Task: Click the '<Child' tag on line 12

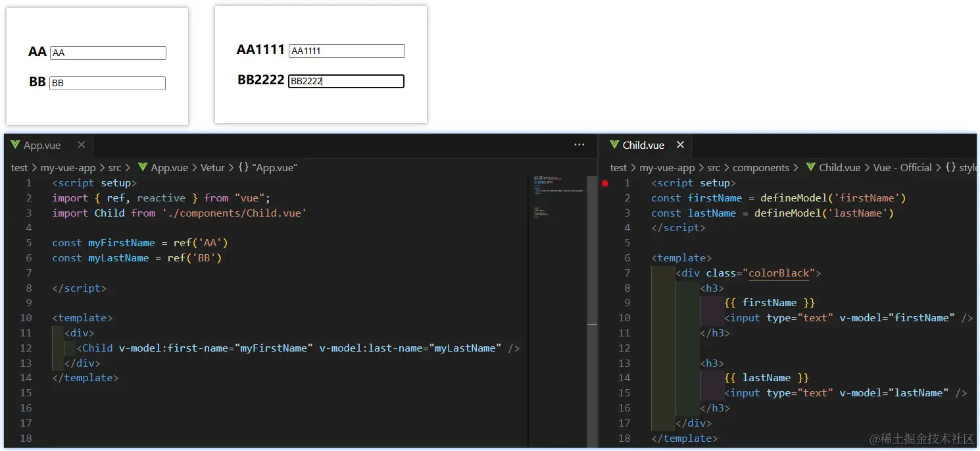Action: coord(95,348)
